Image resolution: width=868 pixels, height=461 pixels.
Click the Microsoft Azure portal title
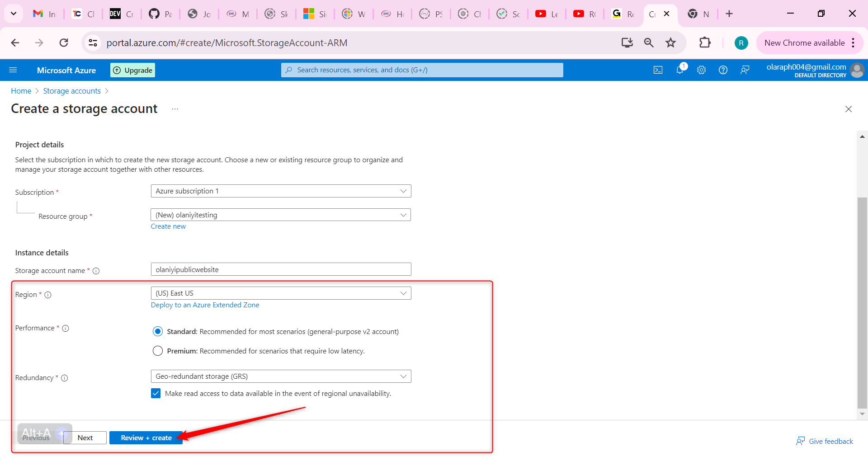[66, 70]
